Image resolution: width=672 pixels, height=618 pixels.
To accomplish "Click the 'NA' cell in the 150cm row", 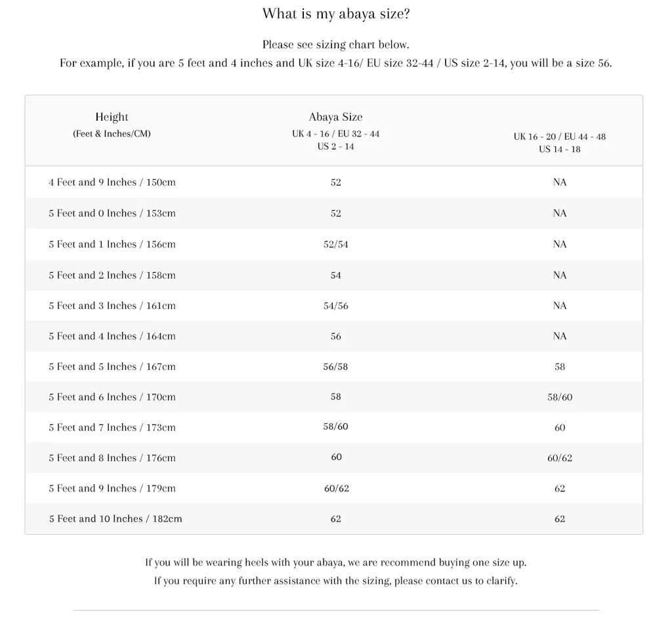I will click(x=559, y=182).
